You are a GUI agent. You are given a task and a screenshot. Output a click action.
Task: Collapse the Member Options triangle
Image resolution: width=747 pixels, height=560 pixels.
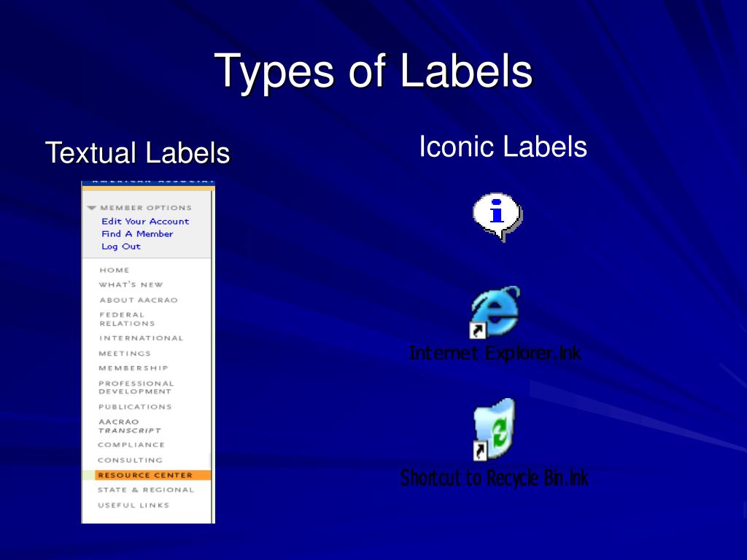coord(92,208)
